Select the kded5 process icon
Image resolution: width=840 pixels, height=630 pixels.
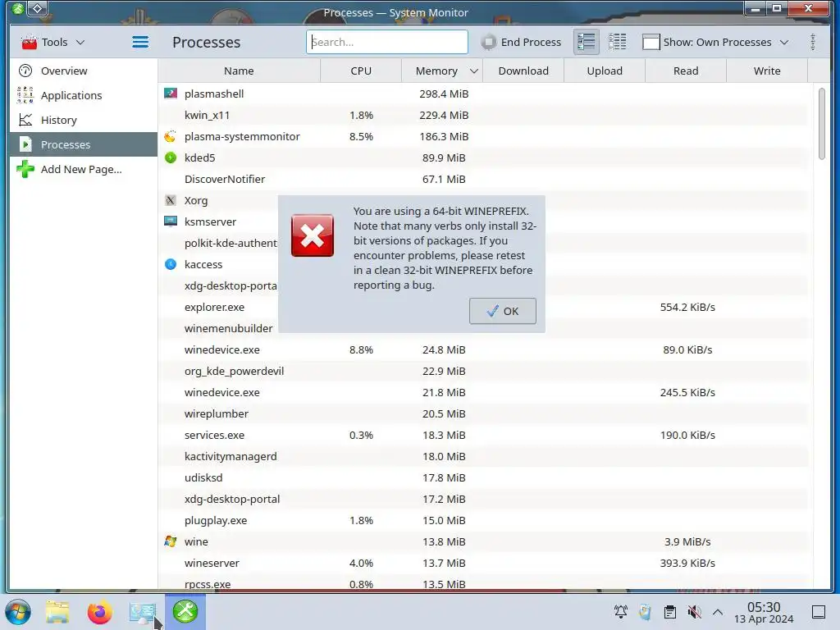pyautogui.click(x=171, y=157)
